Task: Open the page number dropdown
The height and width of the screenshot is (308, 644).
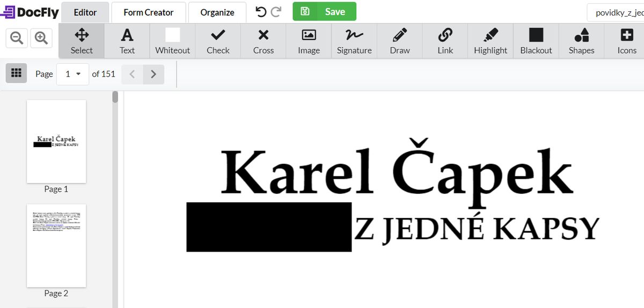Action: [73, 74]
